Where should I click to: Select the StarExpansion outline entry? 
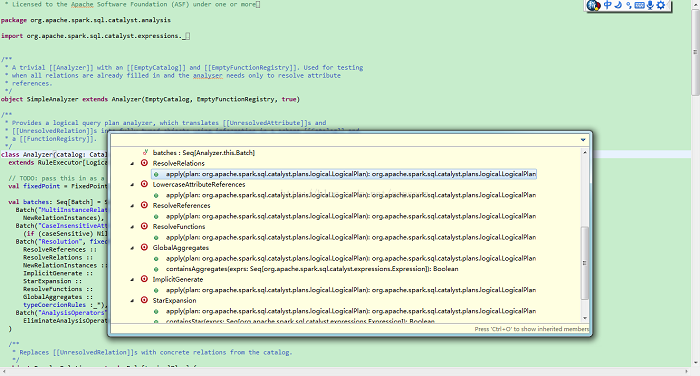[174, 301]
